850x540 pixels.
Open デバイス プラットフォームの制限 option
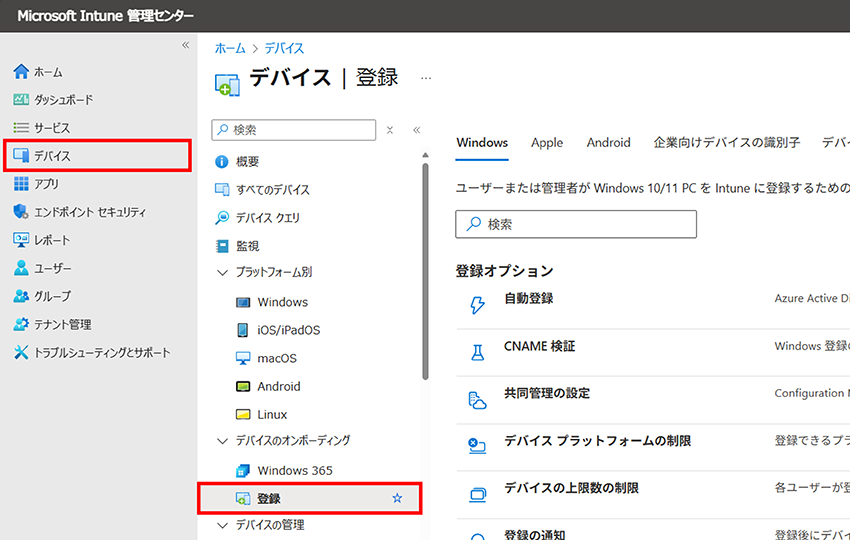tap(597, 441)
